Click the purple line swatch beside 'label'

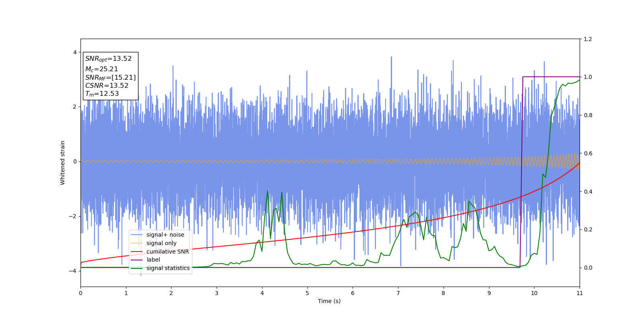137,260
